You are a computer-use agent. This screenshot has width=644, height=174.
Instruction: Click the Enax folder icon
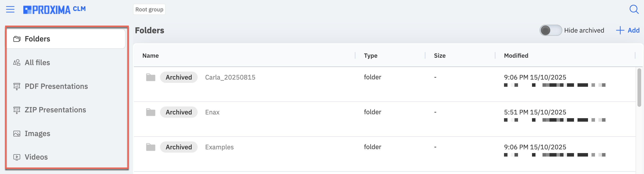(x=151, y=112)
